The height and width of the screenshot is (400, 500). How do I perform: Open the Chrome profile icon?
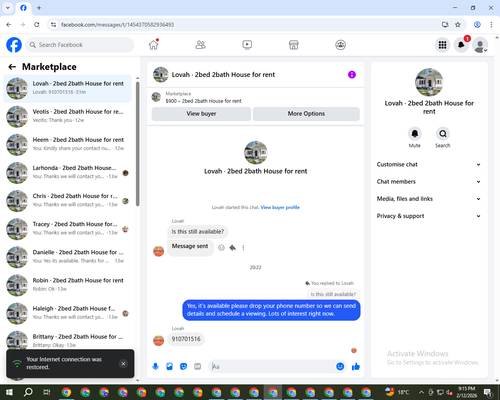477,25
